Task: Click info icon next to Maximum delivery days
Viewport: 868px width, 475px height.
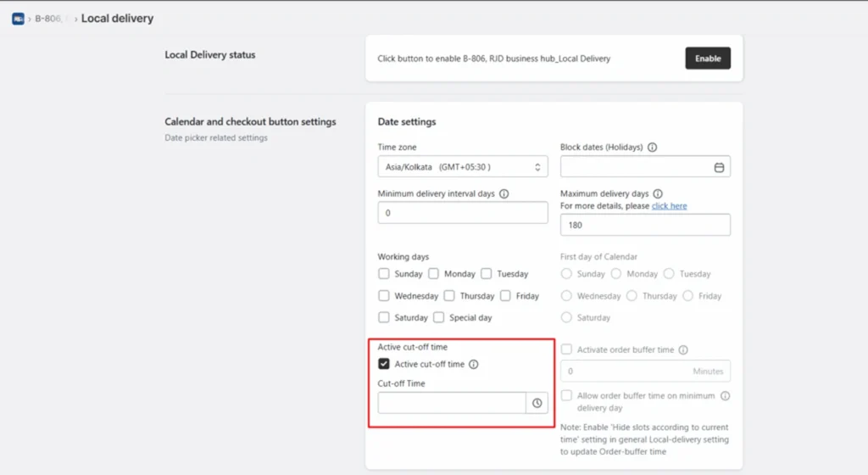Action: (658, 193)
